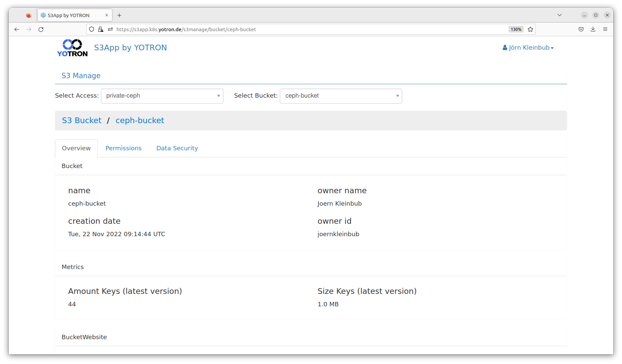Click the S3 Bucket breadcrumb link
622x364 pixels.
point(82,120)
